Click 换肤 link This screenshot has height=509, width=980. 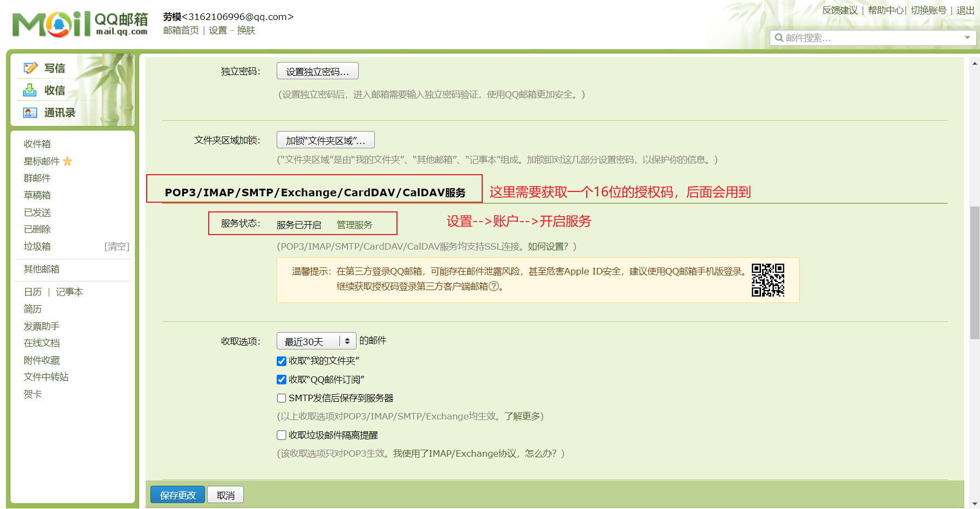246,30
